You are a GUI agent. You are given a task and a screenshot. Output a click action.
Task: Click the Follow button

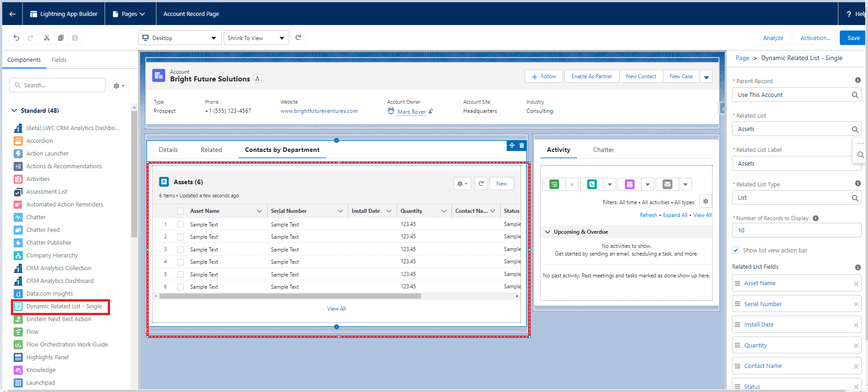(x=544, y=76)
